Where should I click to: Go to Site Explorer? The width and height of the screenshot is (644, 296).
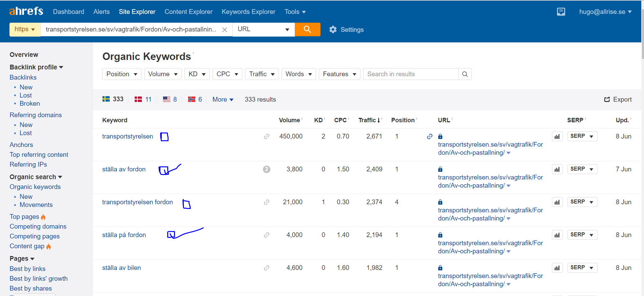point(137,12)
